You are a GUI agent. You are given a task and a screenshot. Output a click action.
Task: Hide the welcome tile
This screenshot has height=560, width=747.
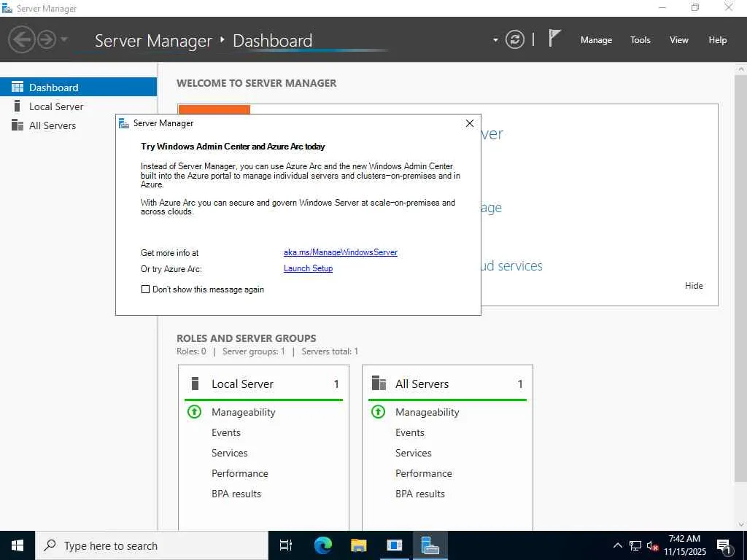pos(694,286)
